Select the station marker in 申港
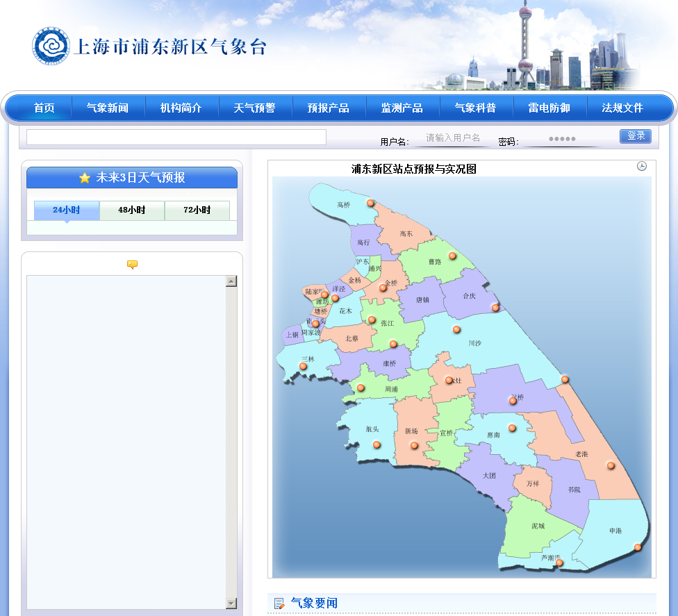This screenshot has height=616, width=678. click(637, 547)
